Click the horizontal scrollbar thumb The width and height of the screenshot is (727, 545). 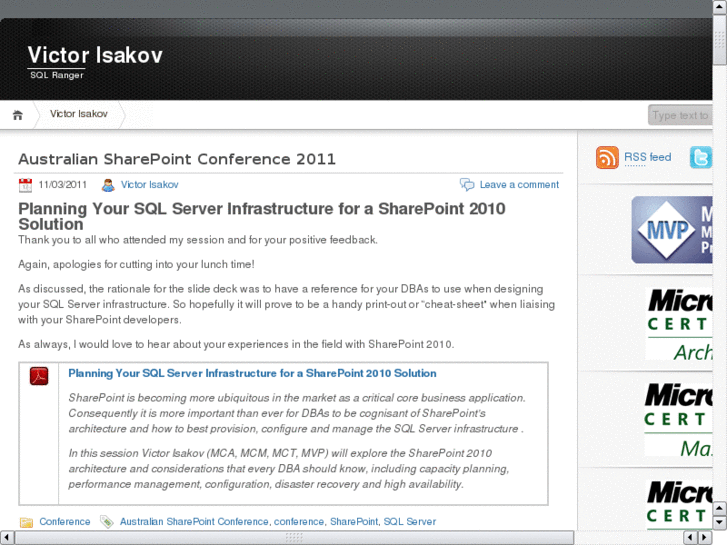tap(294, 538)
